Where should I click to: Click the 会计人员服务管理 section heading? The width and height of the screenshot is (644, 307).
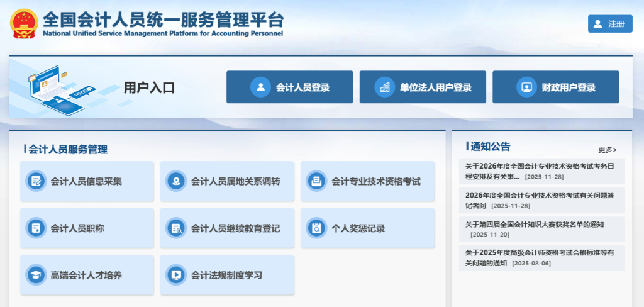68,150
